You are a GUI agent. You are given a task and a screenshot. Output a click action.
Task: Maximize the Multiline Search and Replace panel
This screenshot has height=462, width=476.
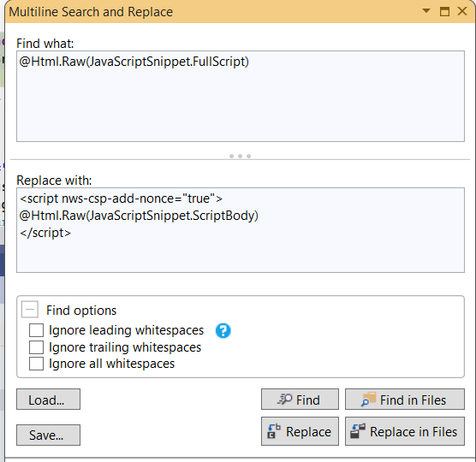point(444,11)
